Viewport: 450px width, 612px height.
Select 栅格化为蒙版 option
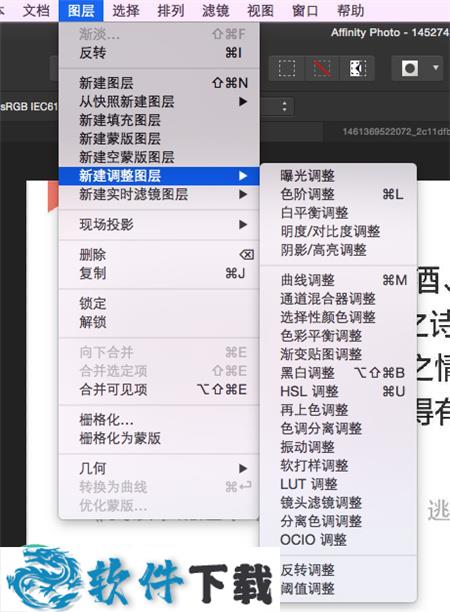click(x=159, y=438)
